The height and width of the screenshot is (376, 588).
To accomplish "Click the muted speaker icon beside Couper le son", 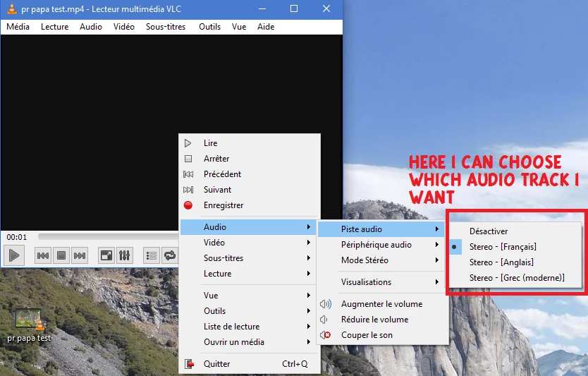I will point(326,335).
